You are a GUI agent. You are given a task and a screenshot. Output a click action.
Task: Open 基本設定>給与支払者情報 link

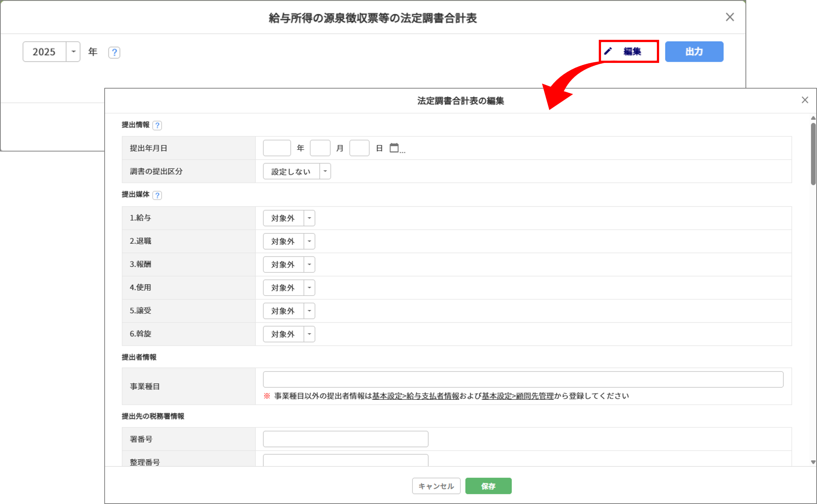coord(415,396)
